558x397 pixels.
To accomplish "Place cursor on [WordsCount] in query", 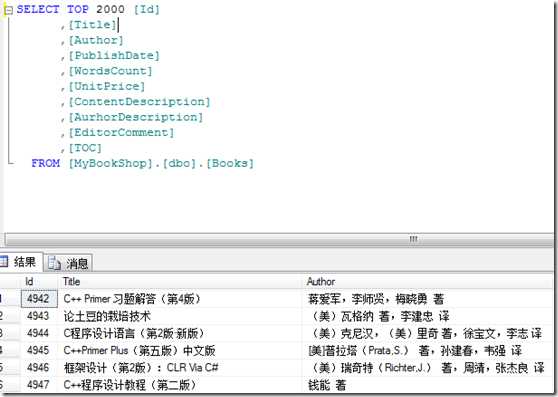I will point(110,71).
